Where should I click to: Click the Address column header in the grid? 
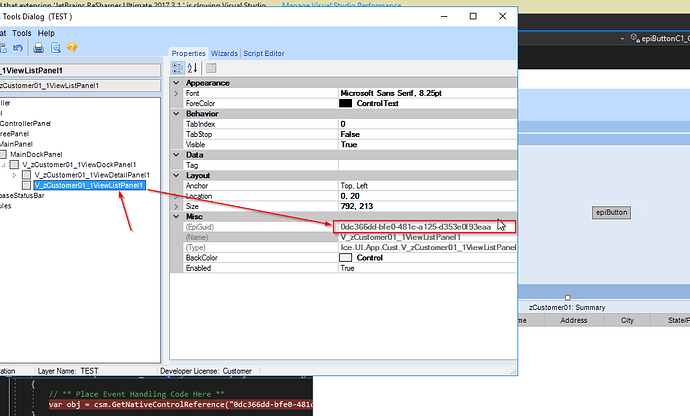574,320
